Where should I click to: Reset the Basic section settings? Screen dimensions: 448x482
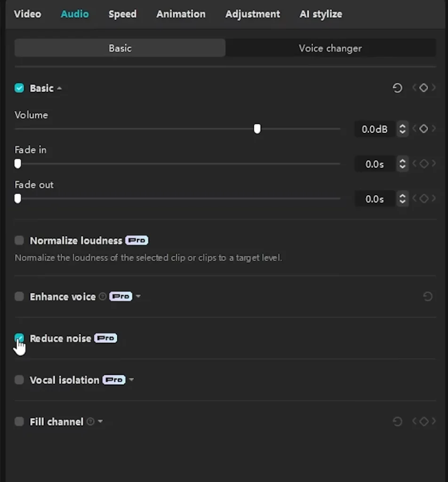click(398, 88)
